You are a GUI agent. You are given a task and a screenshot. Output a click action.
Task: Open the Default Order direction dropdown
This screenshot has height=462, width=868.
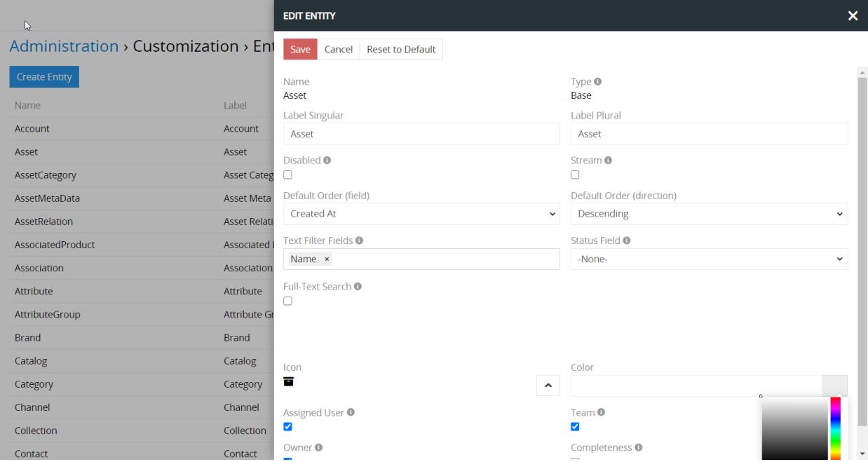(x=709, y=214)
